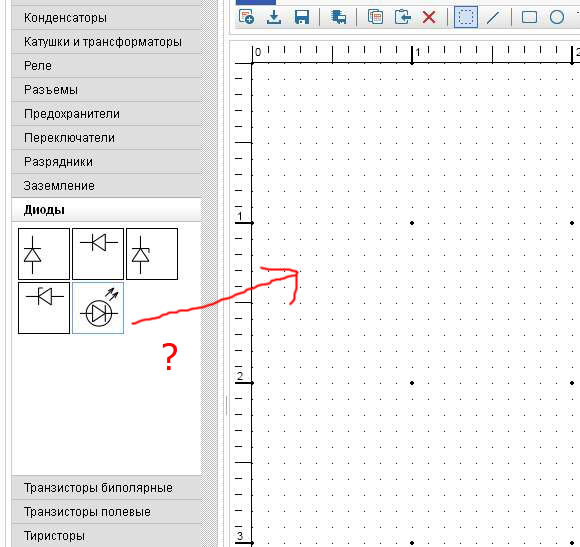Viewport: 580px width, 547px height.
Task: Collapse the Диоды section header
Action: (x=106, y=210)
